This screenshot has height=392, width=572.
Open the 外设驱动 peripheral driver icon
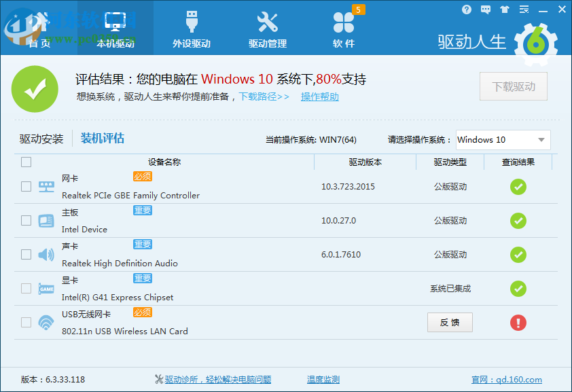click(190, 20)
